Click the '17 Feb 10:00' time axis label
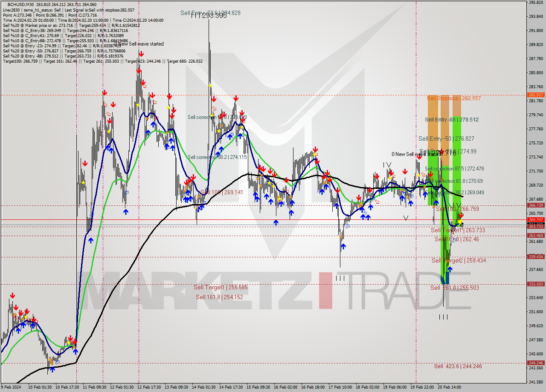Viewport: 546px width, 392px height. [340, 388]
